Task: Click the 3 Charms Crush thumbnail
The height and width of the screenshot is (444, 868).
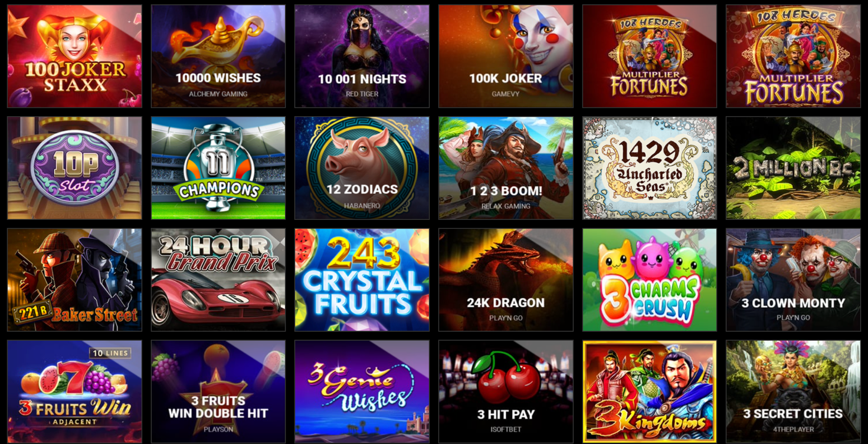Action: pyautogui.click(x=650, y=280)
